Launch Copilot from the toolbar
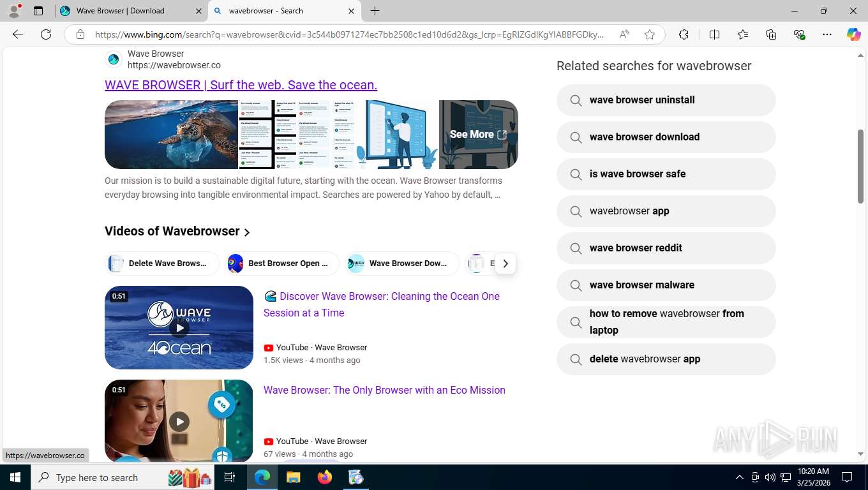The width and height of the screenshot is (868, 490). coord(854,34)
